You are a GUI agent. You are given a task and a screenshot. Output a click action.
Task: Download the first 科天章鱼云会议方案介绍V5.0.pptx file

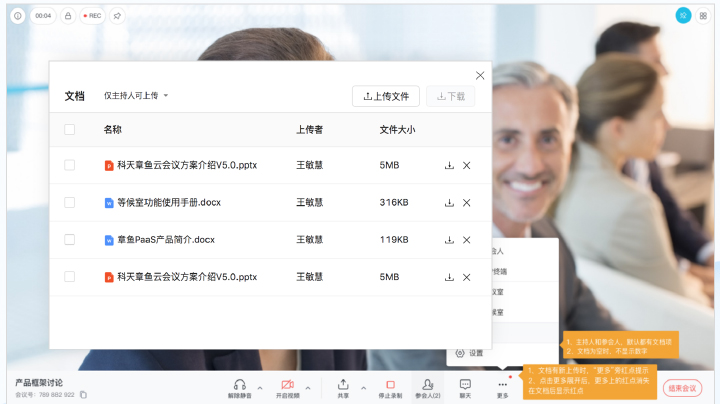pos(449,166)
